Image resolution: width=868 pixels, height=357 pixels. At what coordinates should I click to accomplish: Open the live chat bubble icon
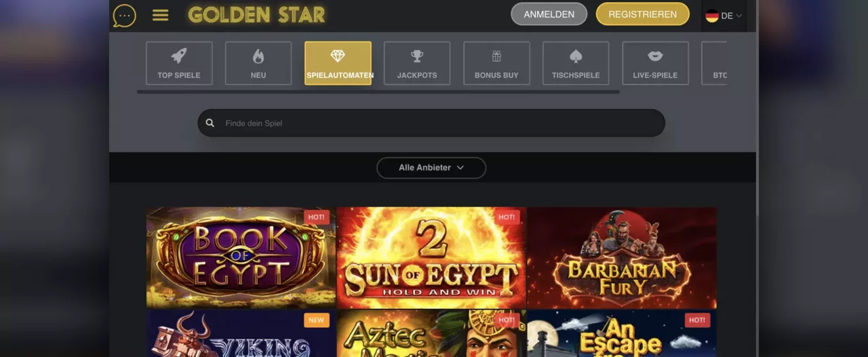tap(124, 15)
